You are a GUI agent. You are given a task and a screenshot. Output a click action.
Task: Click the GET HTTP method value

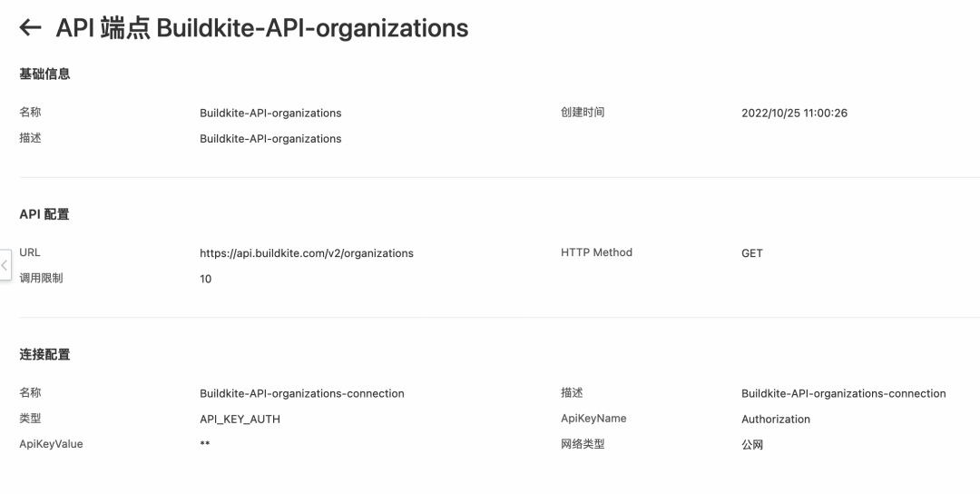tap(752, 253)
